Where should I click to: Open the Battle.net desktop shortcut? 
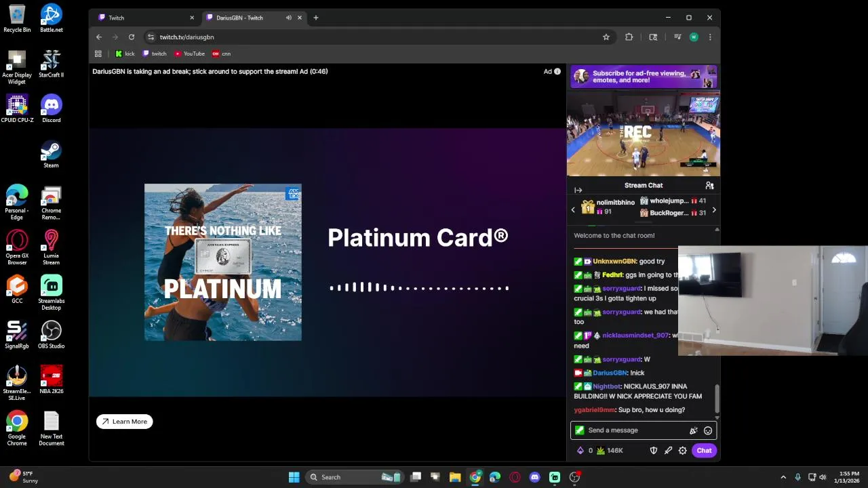point(51,18)
